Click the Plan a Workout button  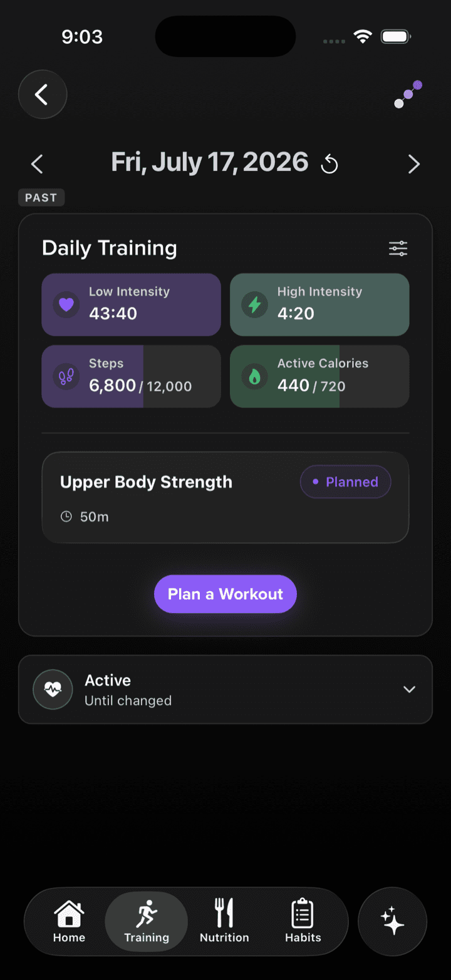coord(225,594)
